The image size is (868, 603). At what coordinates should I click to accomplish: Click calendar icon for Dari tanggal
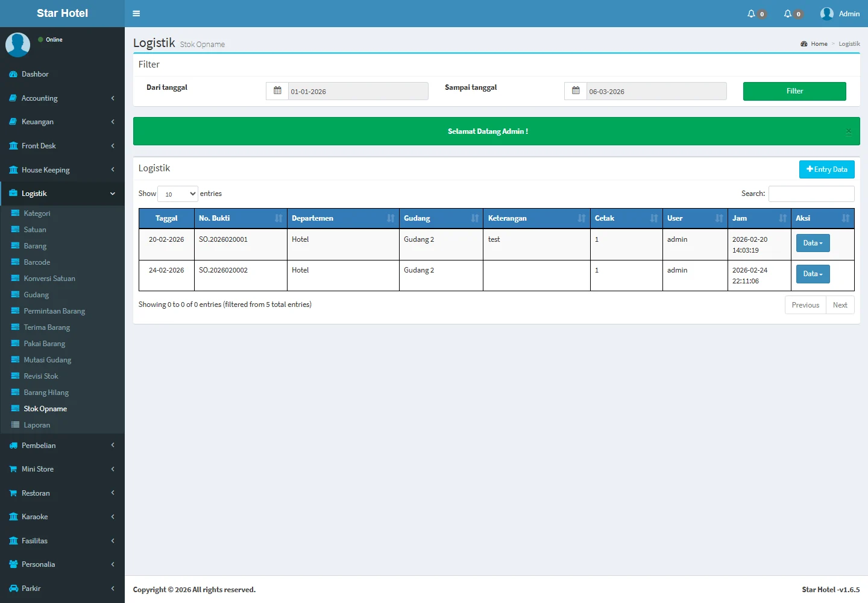click(277, 91)
